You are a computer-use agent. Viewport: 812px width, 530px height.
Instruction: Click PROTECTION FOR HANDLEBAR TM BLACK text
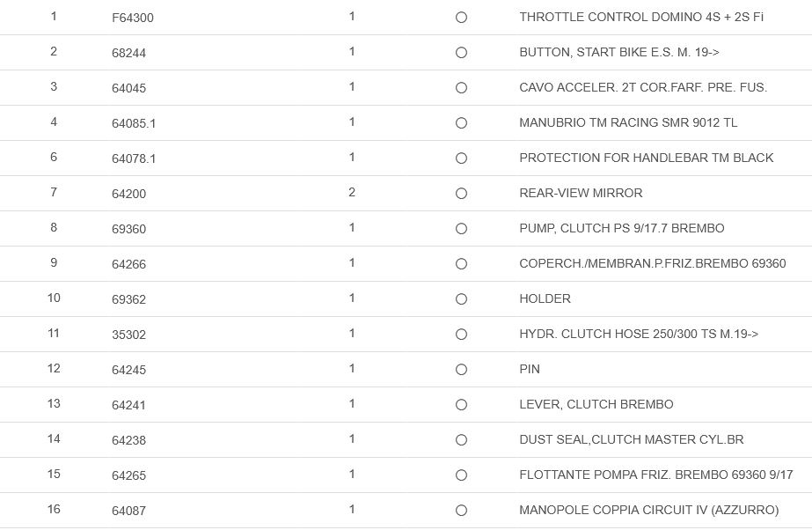646,158
